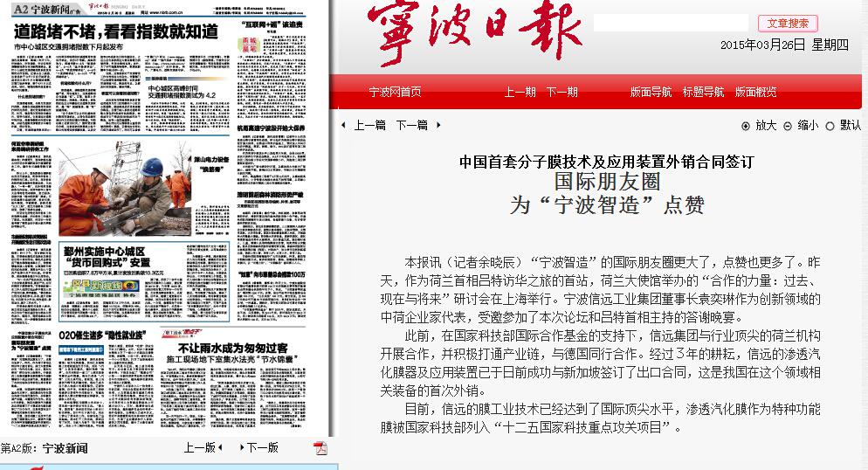This screenshot has width=868, height=470.
Task: Click the workers photo on the newspaper page
Action: tap(125, 188)
